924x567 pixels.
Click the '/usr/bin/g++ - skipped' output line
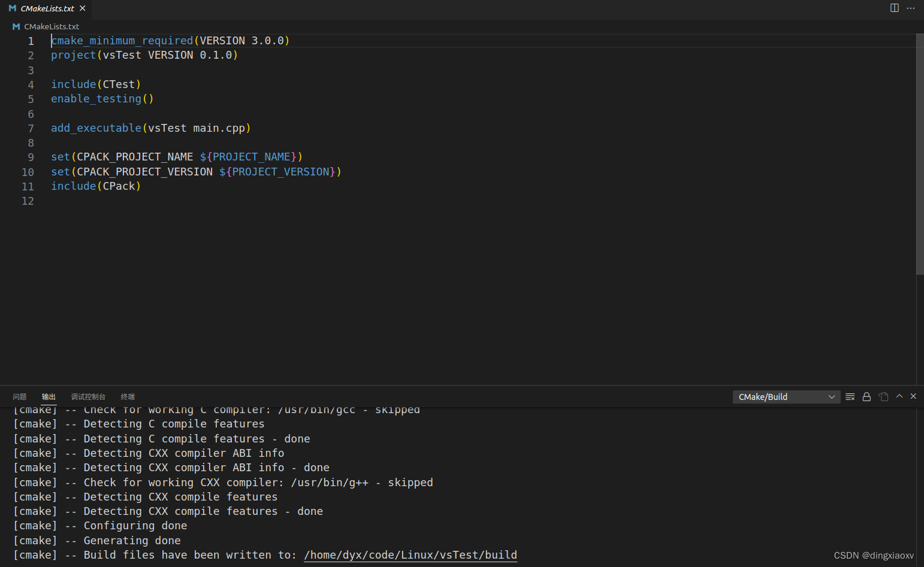[x=223, y=483]
